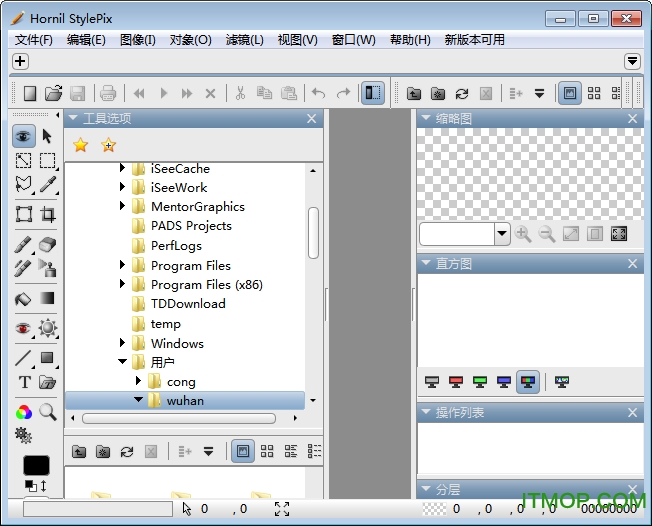Image resolution: width=652 pixels, height=526 pixels.
Task: Add current folder to favorites
Action: [x=108, y=145]
